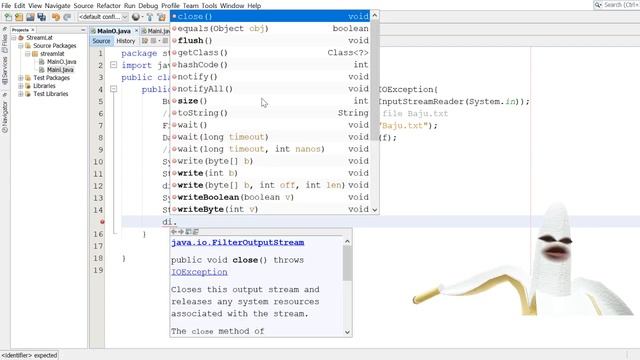The height and width of the screenshot is (360, 640).
Task: Click the globe browser icon in toolbar
Action: coord(136,17)
